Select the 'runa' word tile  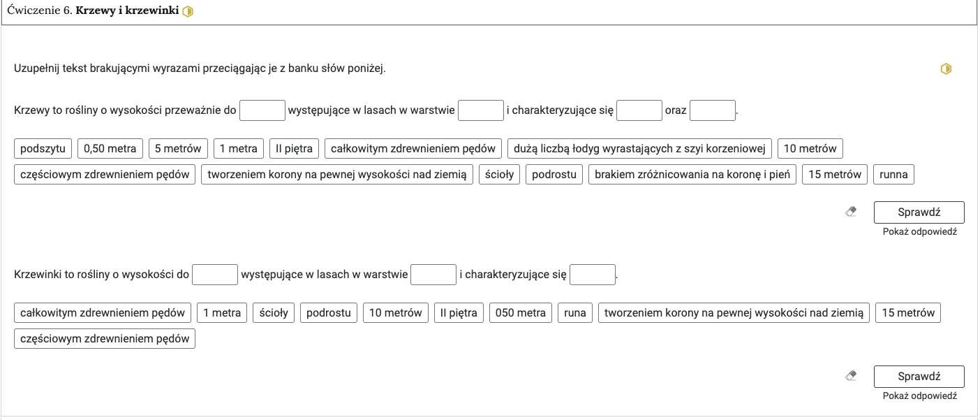575,312
